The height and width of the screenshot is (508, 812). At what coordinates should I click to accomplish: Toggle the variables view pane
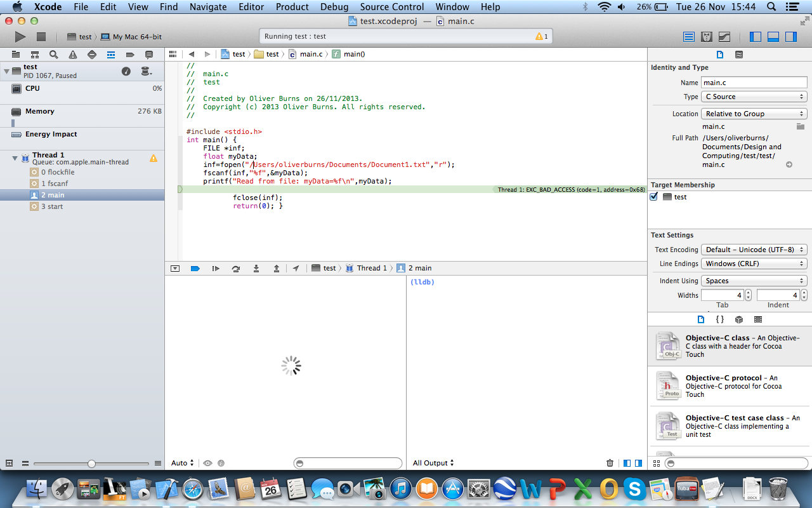tap(627, 464)
